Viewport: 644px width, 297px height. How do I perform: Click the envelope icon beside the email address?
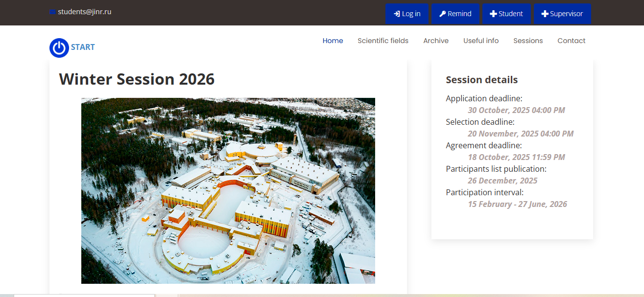52,12
